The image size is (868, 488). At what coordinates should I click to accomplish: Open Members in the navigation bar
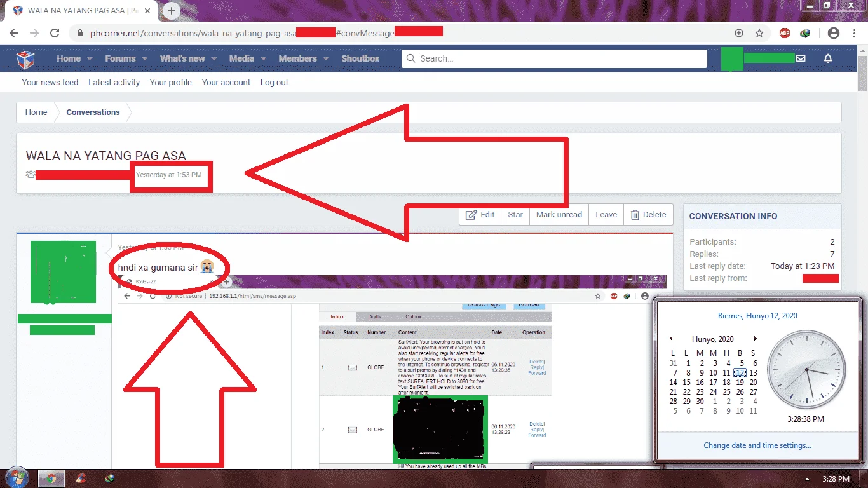point(297,58)
